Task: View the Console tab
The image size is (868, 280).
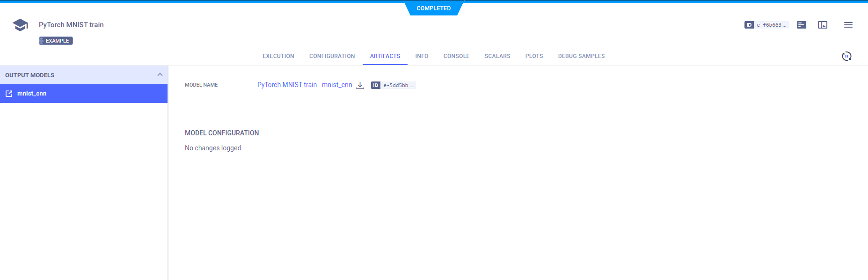Action: 456,56
